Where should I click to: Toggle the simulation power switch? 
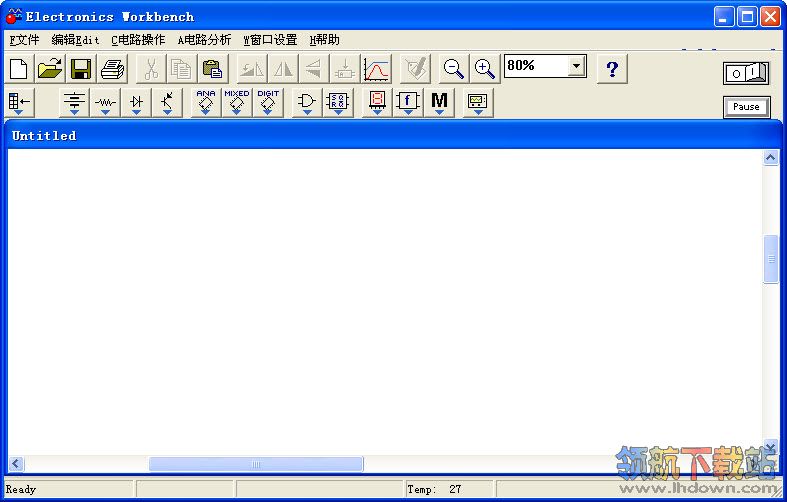[x=746, y=73]
